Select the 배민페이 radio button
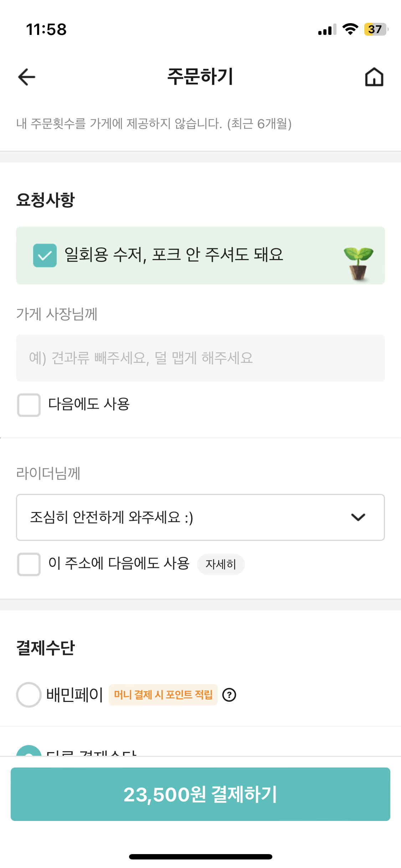The image size is (401, 868). pos(29,695)
